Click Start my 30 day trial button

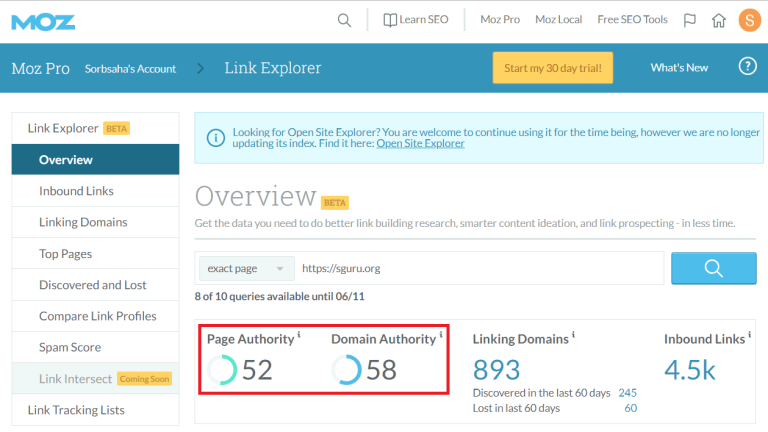coord(552,68)
